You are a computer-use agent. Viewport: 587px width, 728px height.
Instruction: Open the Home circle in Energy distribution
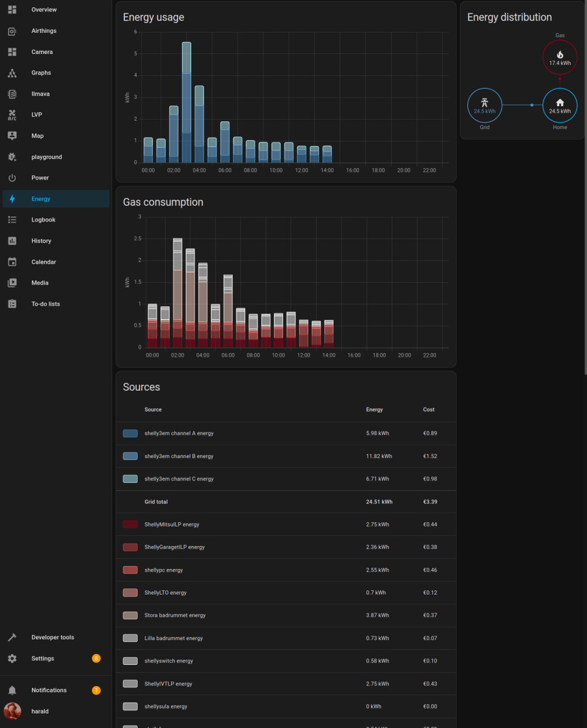point(559,106)
